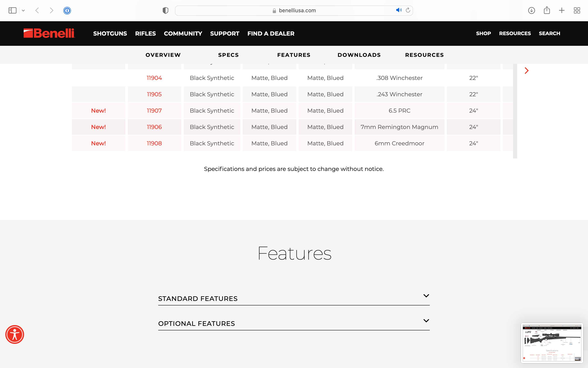Click the Benelli logo
Image resolution: width=588 pixels, height=368 pixels.
[49, 33]
